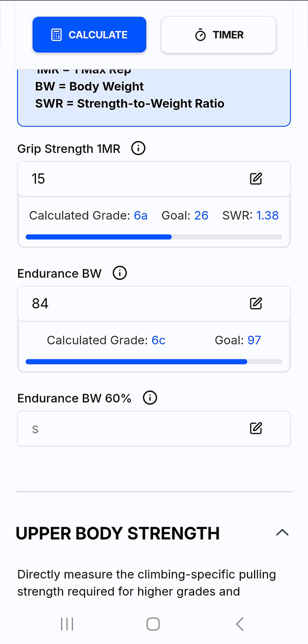Tap edit icon in Endurance BW field
This screenshot has width=308, height=644.
pos(256,304)
